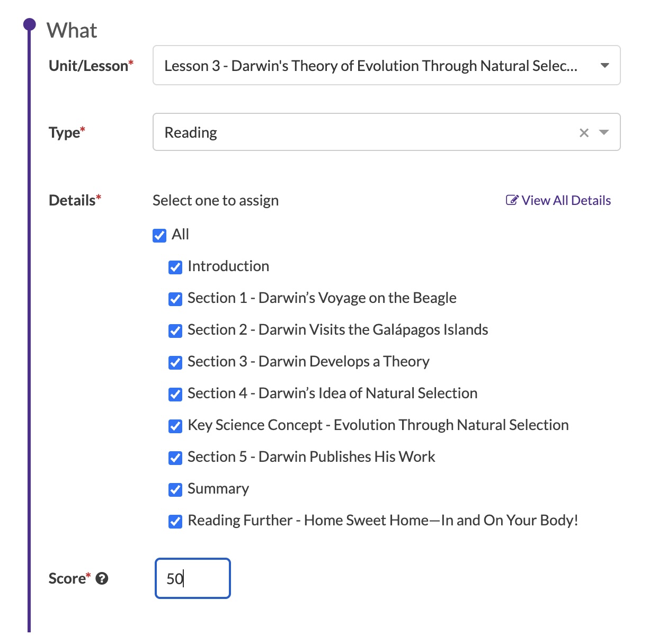
Task: Uncheck the Summary checkbox
Action: pyautogui.click(x=175, y=489)
